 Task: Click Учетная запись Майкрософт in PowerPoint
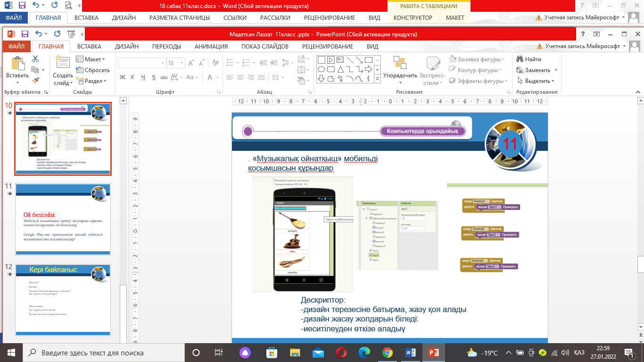tap(584, 47)
